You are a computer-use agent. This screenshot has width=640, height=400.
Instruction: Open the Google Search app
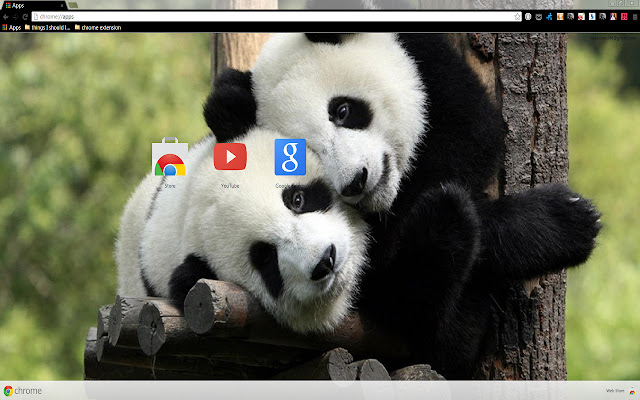(290, 157)
